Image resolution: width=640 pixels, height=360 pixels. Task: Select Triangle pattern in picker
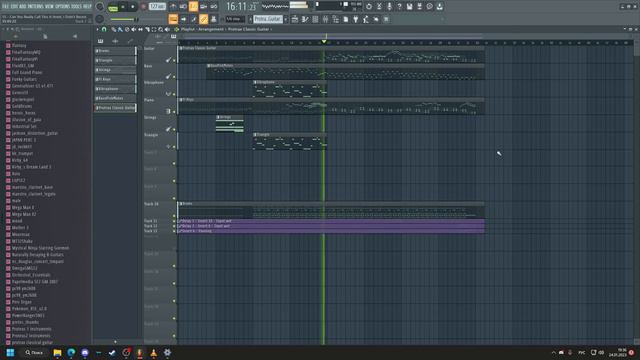coord(116,60)
